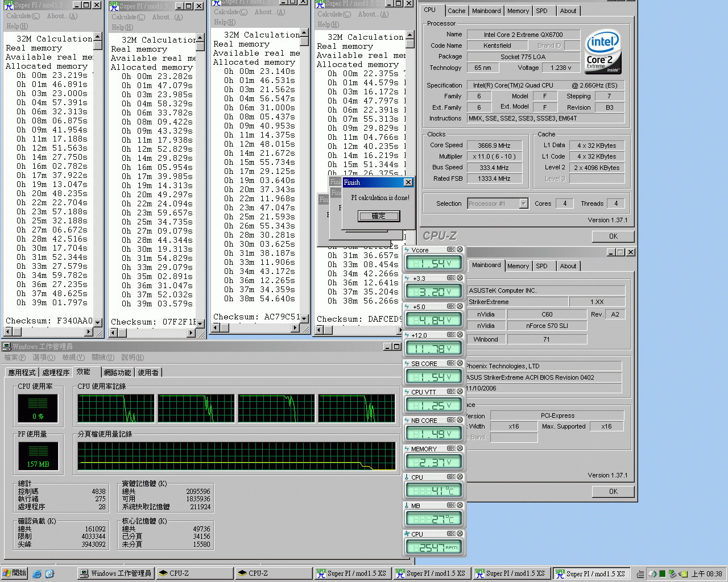
Task: Click the 'nForce 570 SLI' southbridge field
Action: click(547, 326)
